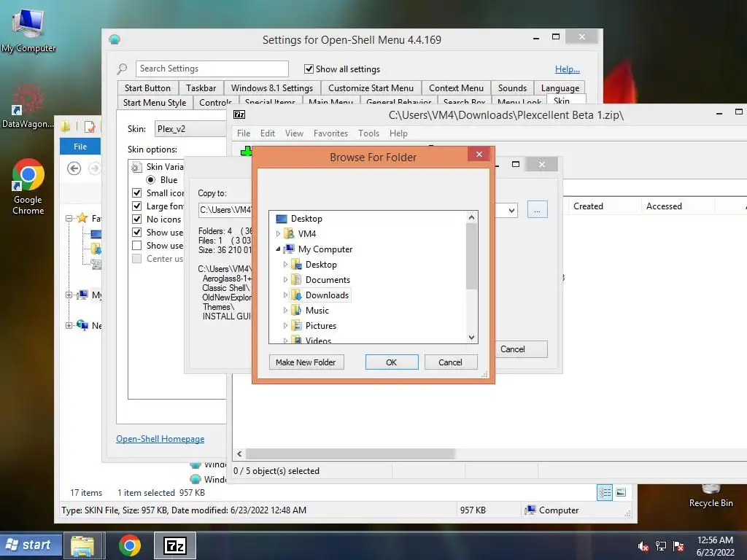The height and width of the screenshot is (560, 747).
Task: Click the Open-Shell shell icon in title bar
Action: pyautogui.click(x=115, y=39)
